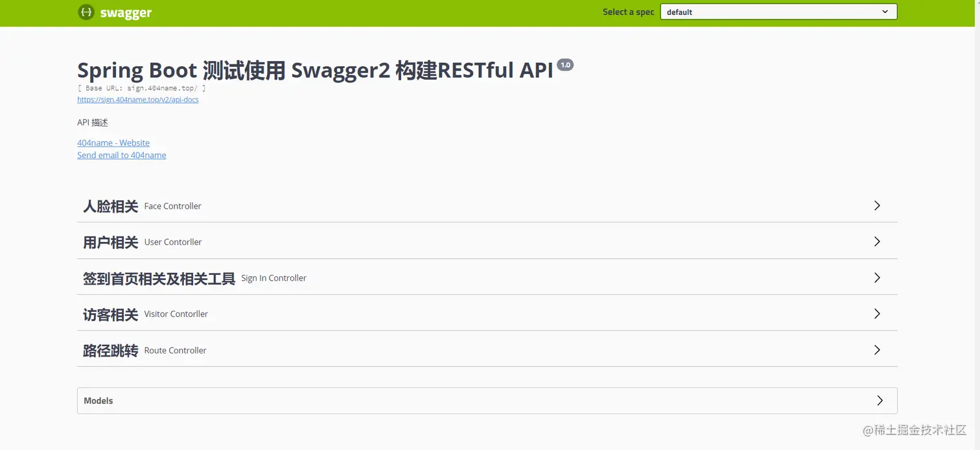Click the 签到首页相关及相关工具 tag heading
The width and height of the screenshot is (980, 450).
coord(159,278)
